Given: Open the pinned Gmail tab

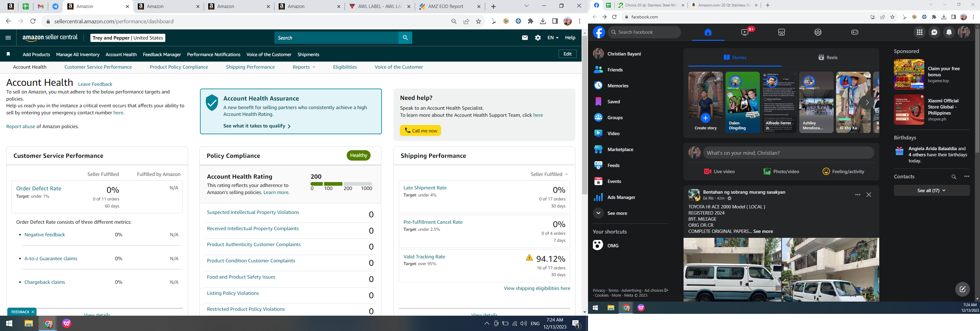Looking at the screenshot, I should click(x=41, y=6).
